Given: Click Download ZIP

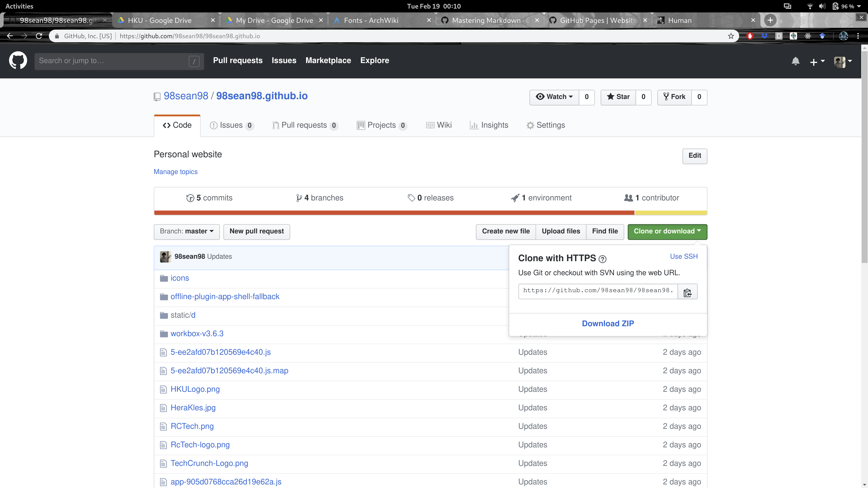Looking at the screenshot, I should pyautogui.click(x=608, y=324).
